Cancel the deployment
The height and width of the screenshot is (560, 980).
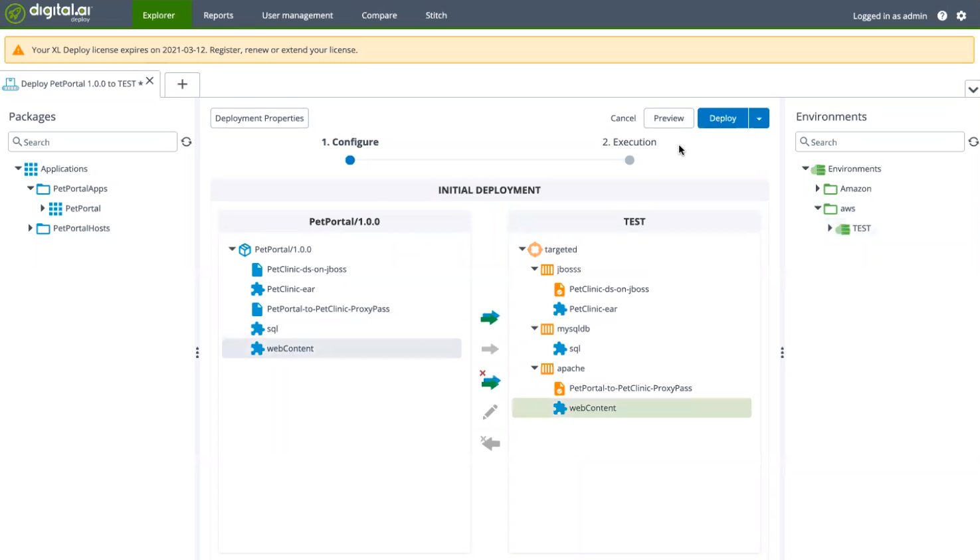click(623, 118)
